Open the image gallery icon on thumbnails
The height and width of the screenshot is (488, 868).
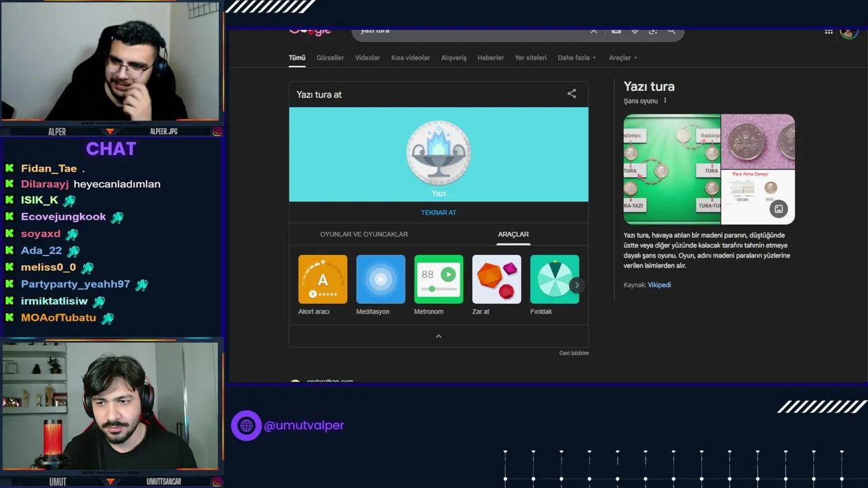[778, 209]
